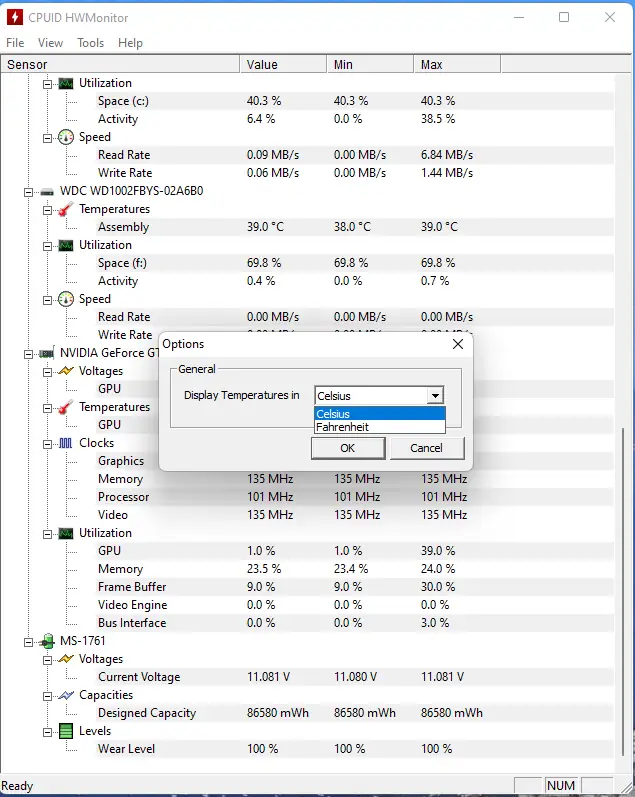The height and width of the screenshot is (797, 635).
Task: Click the NVIDIA Voltages lightning icon
Action: coord(66,371)
